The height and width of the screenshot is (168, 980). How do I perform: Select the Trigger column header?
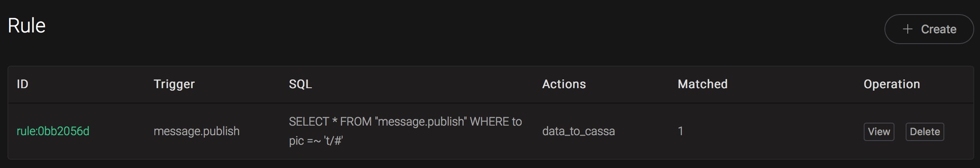point(174,84)
